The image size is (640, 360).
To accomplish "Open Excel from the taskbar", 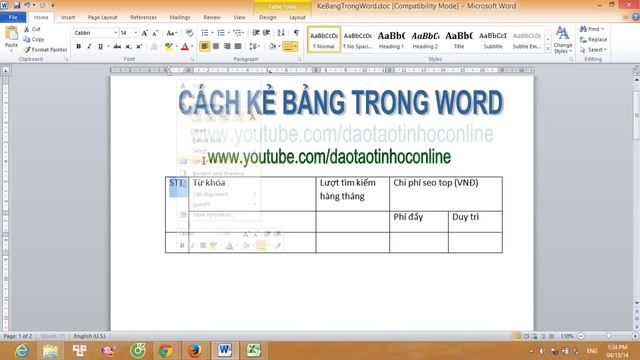I will coord(253,351).
